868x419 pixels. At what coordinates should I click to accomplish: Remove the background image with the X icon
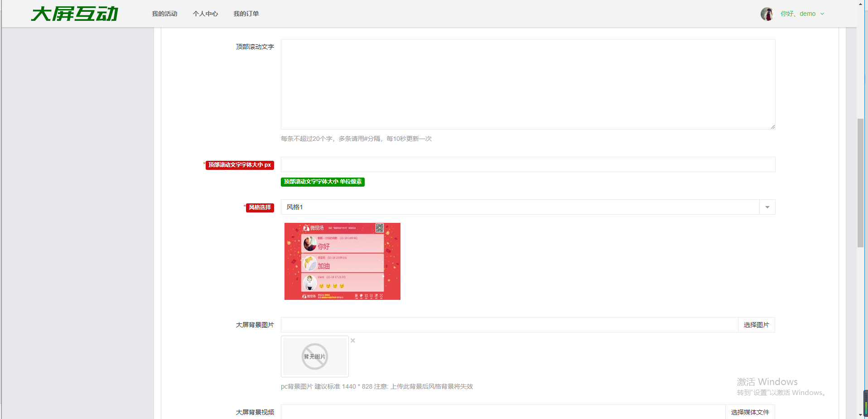353,341
